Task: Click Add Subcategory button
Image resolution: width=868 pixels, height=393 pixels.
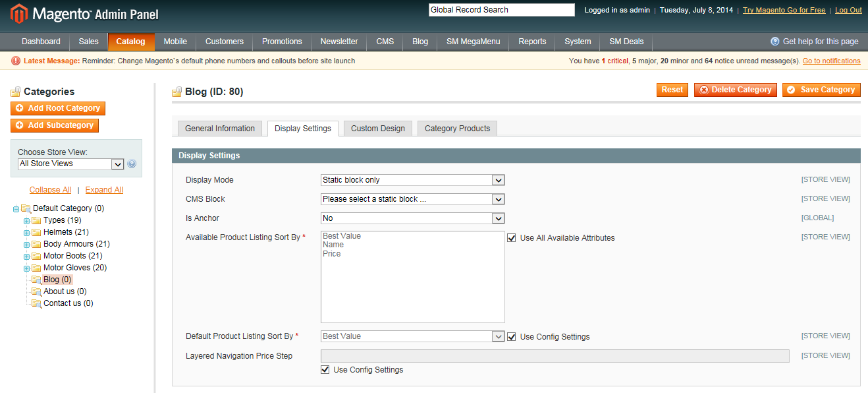Action: click(55, 125)
